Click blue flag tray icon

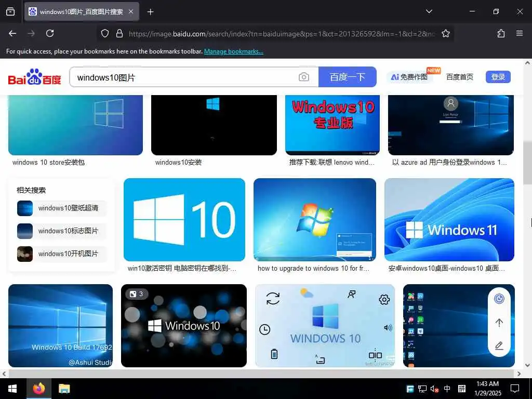tap(410, 389)
